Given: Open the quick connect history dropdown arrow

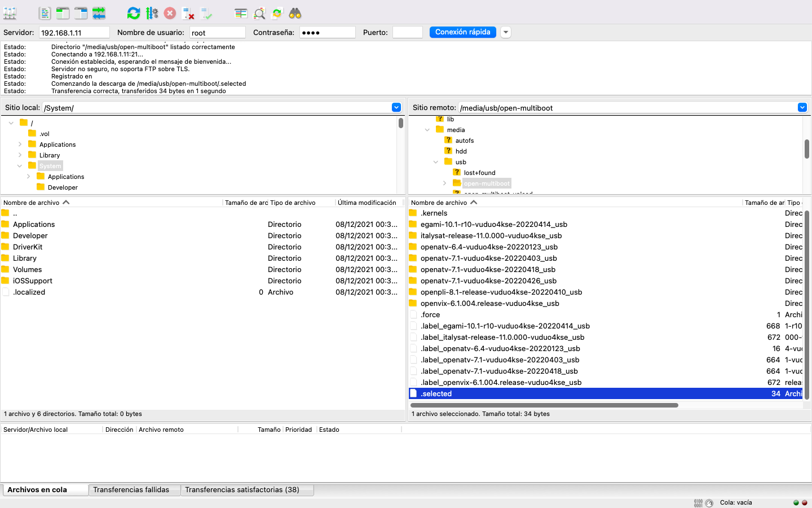Looking at the screenshot, I should [x=506, y=32].
